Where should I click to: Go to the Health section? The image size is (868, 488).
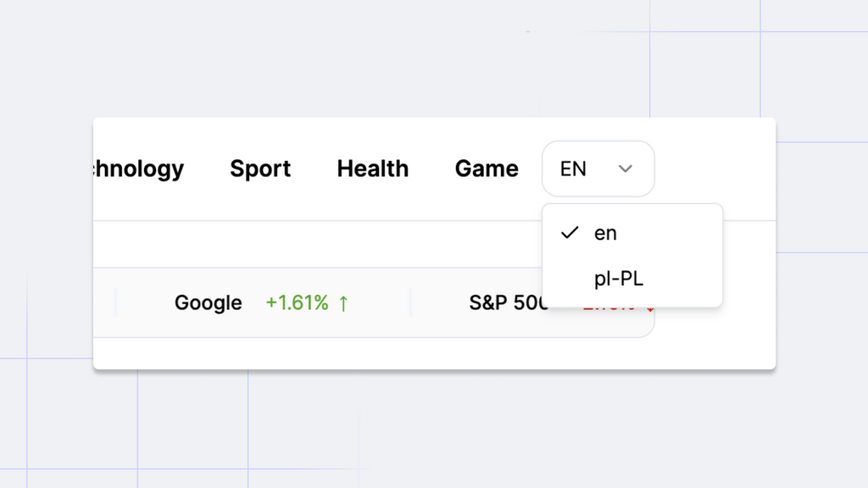click(x=373, y=169)
